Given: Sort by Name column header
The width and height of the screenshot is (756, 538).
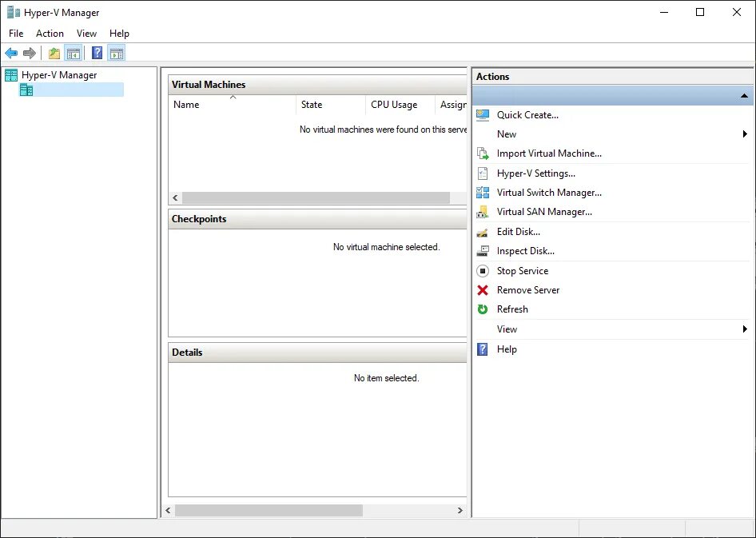Looking at the screenshot, I should tap(233, 105).
